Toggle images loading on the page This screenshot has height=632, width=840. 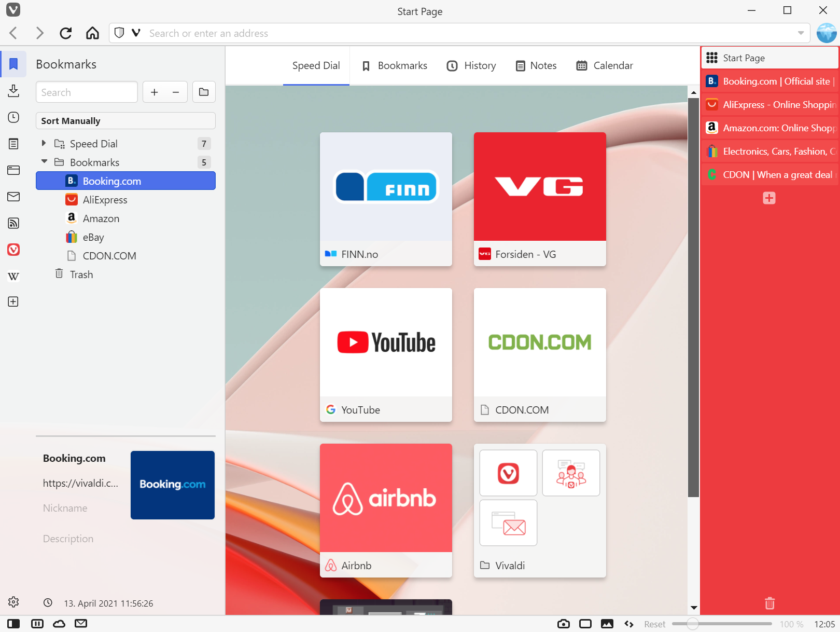[x=607, y=624]
